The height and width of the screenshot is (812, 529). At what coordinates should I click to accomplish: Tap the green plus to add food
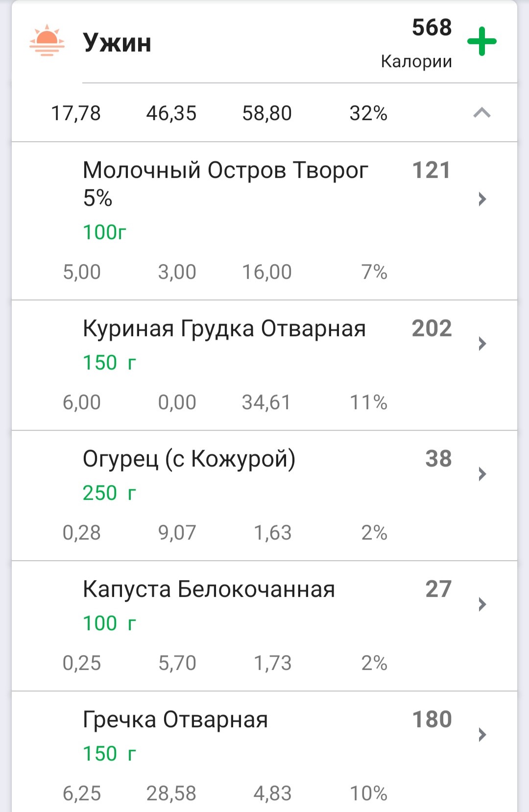[x=482, y=42]
